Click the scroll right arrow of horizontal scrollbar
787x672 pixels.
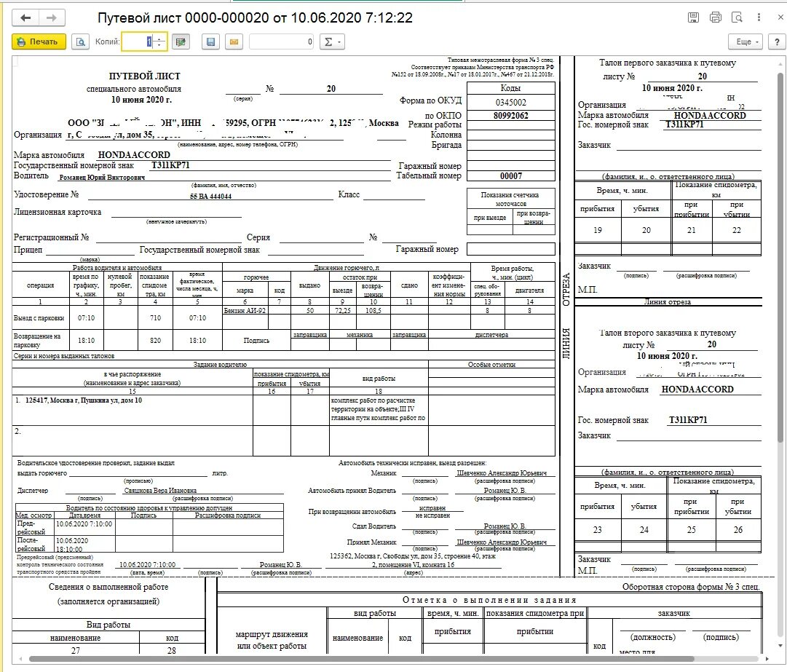click(767, 658)
